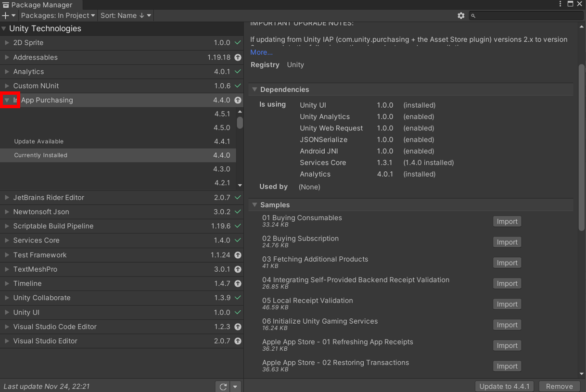The height and width of the screenshot is (392, 586).
Task: Click the refresh package list icon
Action: click(223, 386)
